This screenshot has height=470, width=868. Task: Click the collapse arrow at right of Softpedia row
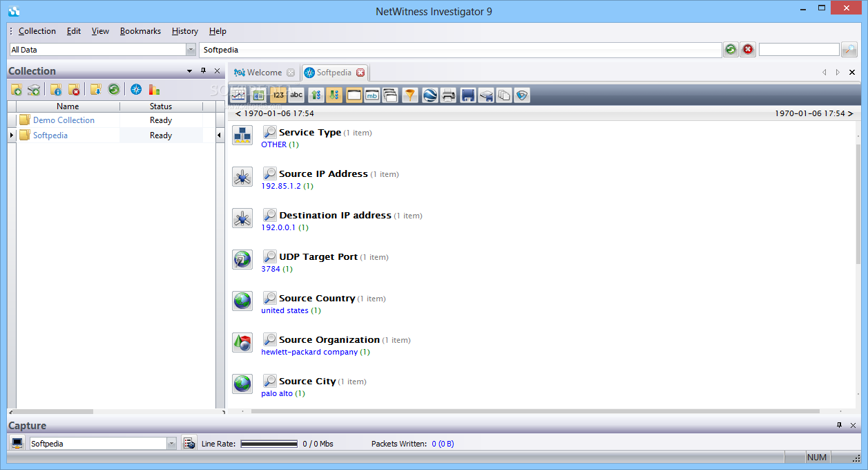click(220, 135)
